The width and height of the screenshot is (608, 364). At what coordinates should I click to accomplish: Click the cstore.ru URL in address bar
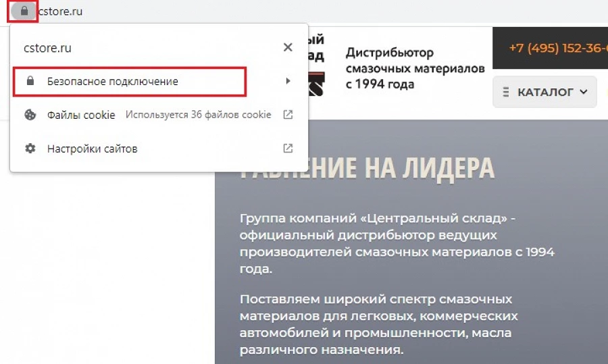tap(61, 11)
